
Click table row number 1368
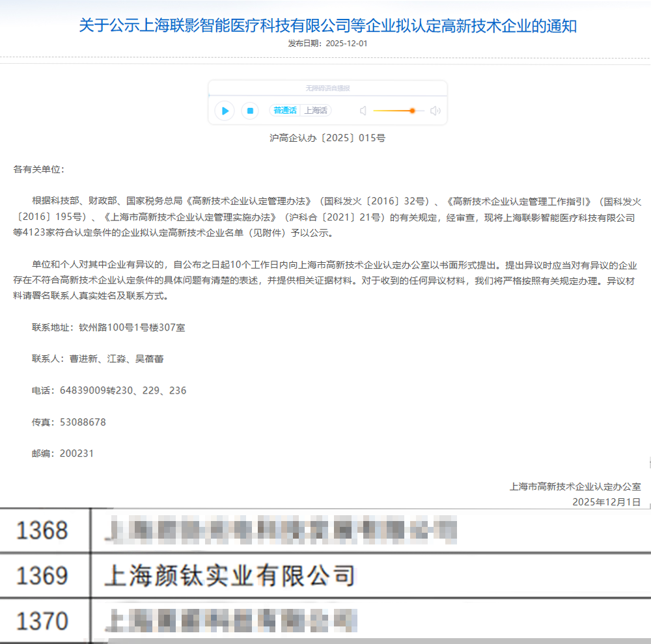click(x=42, y=530)
